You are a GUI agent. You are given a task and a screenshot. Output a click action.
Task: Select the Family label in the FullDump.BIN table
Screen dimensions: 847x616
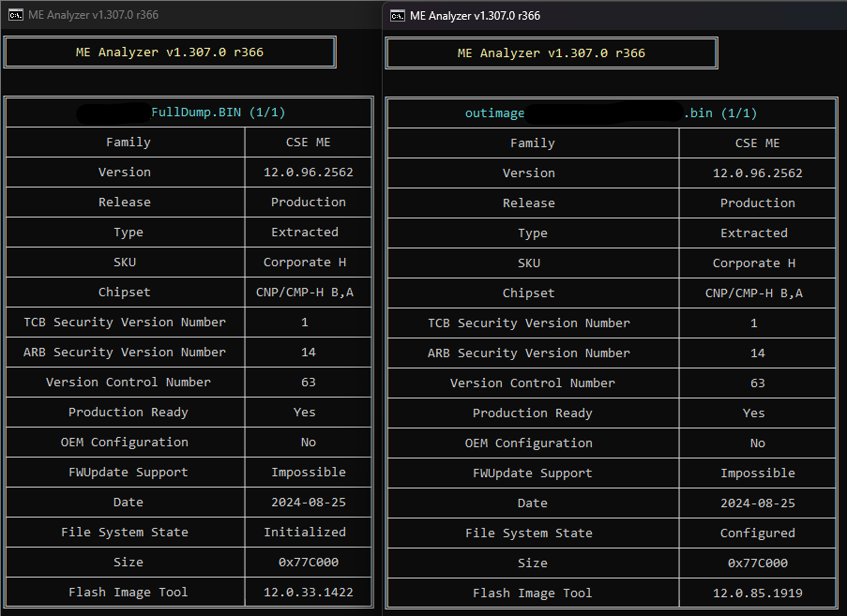click(128, 143)
